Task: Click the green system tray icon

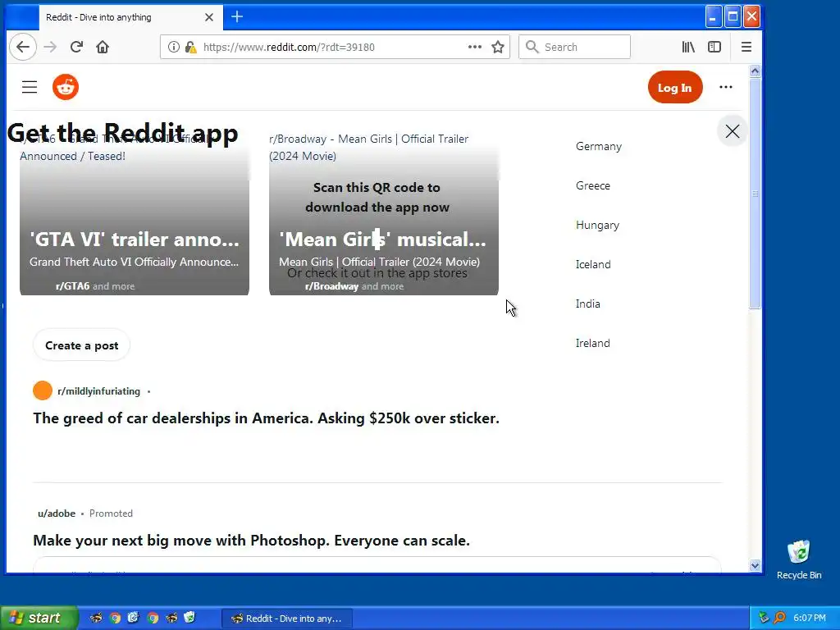Action: coord(764,618)
